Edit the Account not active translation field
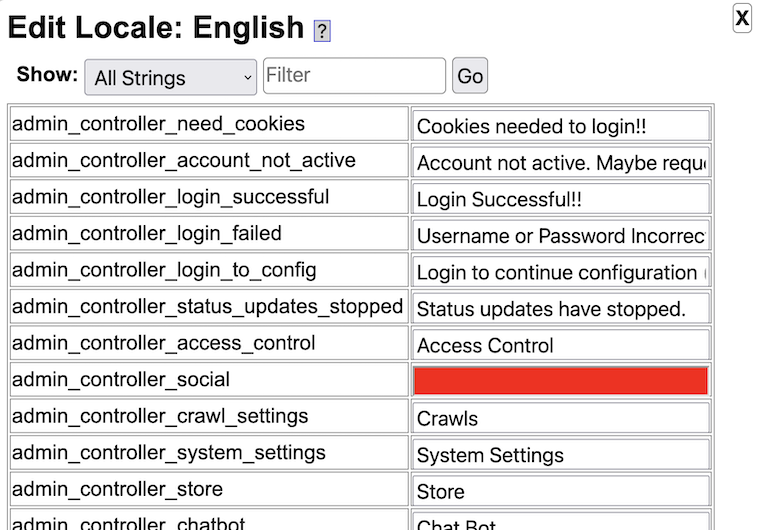757x530 pixels. tap(561, 162)
